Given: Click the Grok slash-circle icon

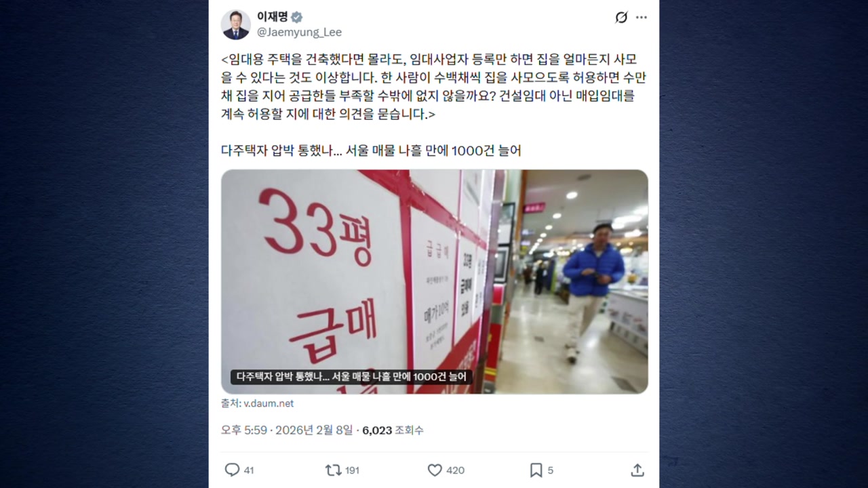Looking at the screenshot, I should click(x=621, y=18).
